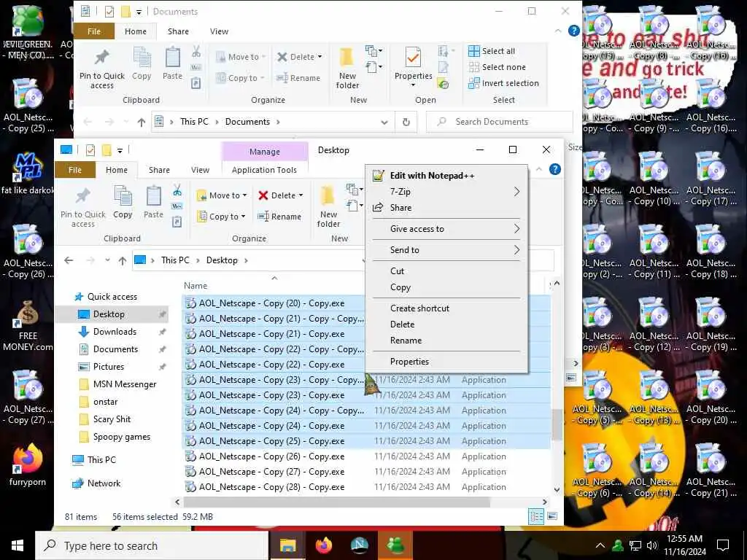Screen dimensions: 747x560
Task: Open Copy to dropdown in Desktop window
Action: pyautogui.click(x=222, y=217)
